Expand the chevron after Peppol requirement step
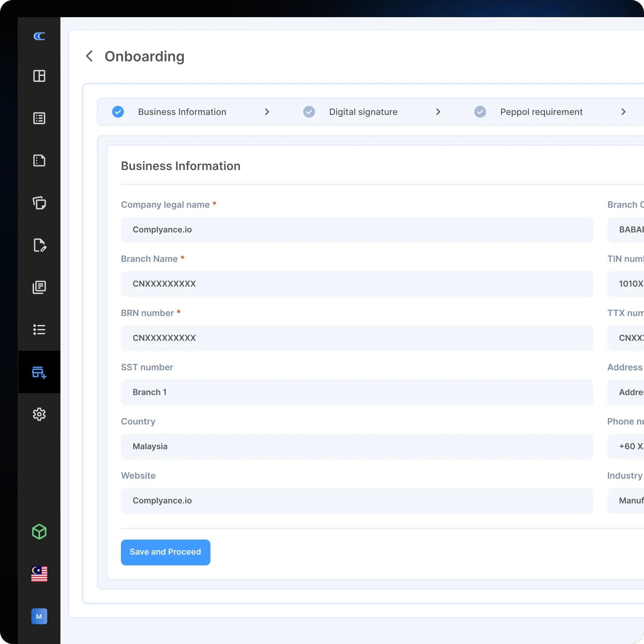Image resolution: width=644 pixels, height=644 pixels. pyautogui.click(x=623, y=112)
